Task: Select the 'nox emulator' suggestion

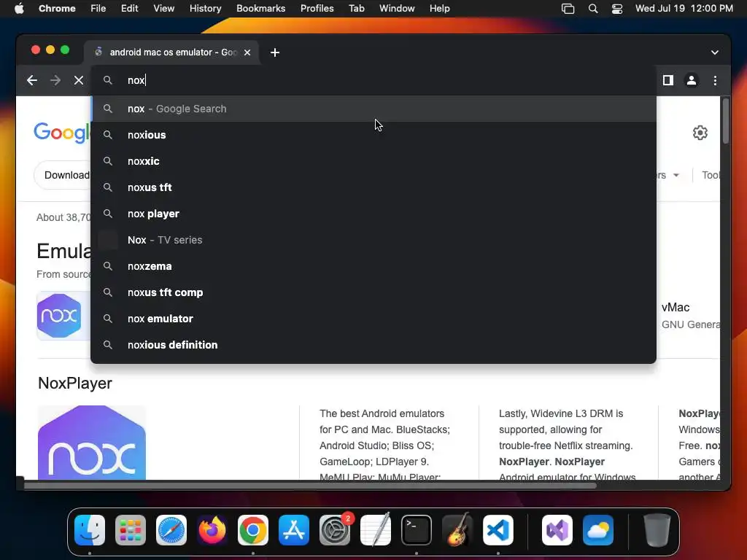Action: [373, 318]
